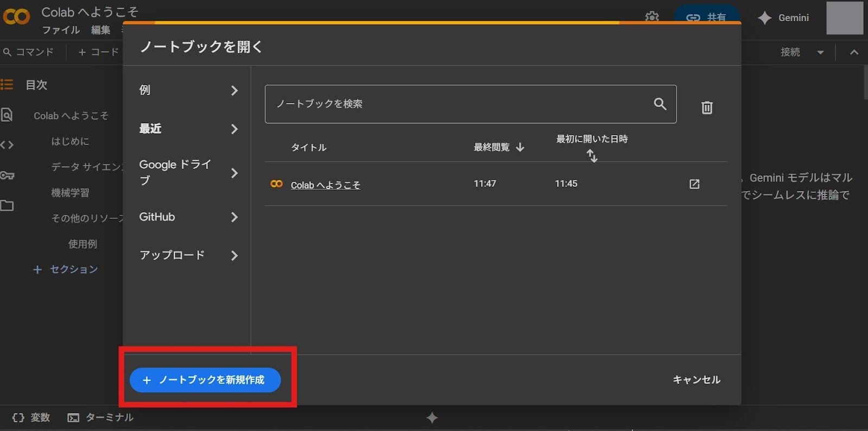Image resolution: width=868 pixels, height=431 pixels.
Task: Select 使用例 in the outline
Action: click(x=82, y=244)
